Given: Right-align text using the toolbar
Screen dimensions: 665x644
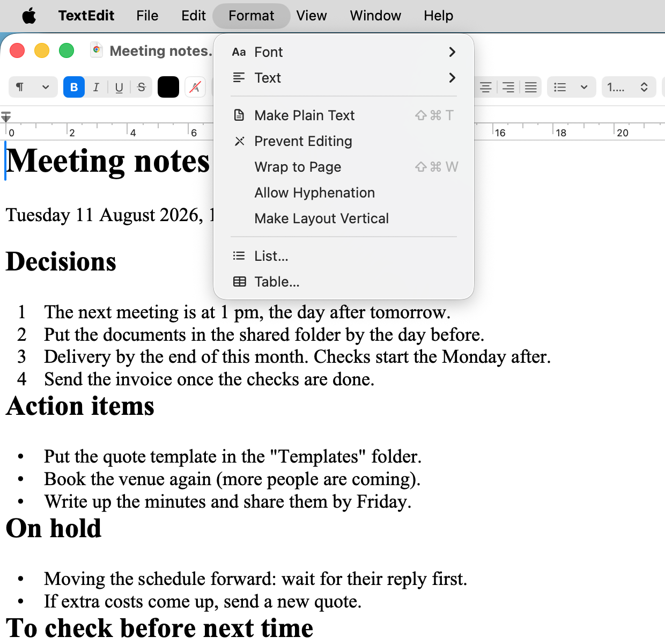Looking at the screenshot, I should [508, 87].
